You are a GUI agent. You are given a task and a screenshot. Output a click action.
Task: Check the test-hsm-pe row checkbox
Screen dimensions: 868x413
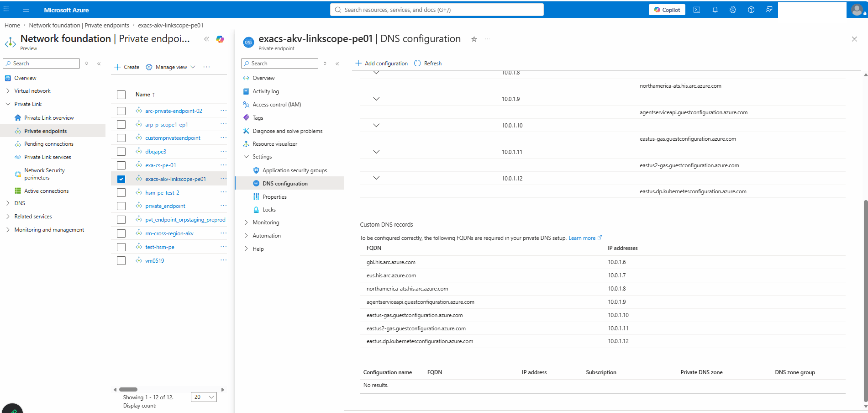pos(121,247)
